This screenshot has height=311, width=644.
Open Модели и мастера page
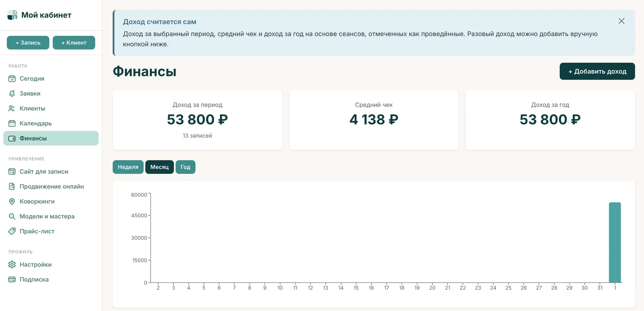(x=51, y=216)
